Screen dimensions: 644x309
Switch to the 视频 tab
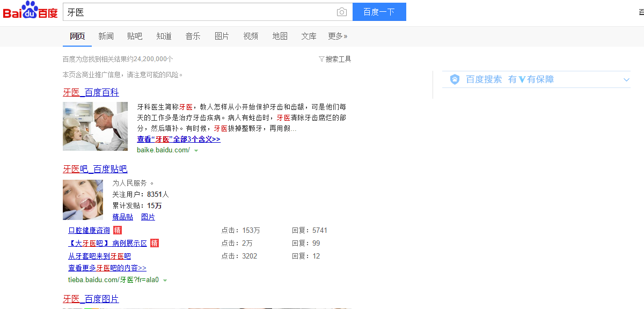251,36
